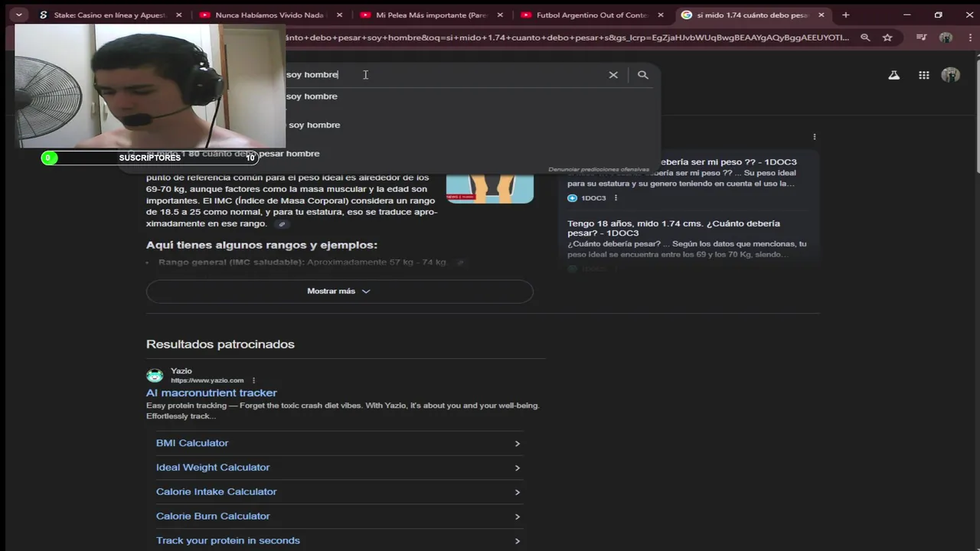
Task: Click the chevron on Ideal Weight Calculator row
Action: pos(518,468)
